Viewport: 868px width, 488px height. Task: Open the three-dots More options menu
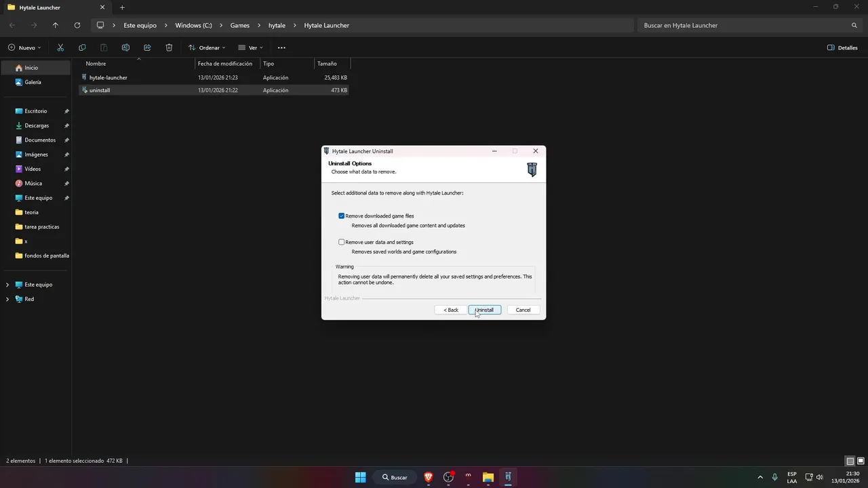tap(281, 47)
